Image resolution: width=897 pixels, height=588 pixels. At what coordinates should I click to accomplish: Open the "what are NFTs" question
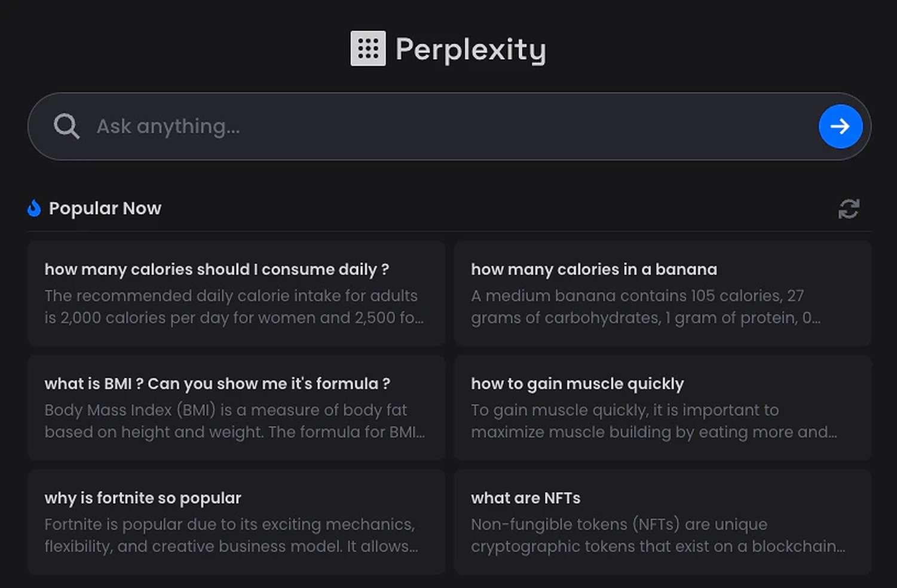[x=525, y=498]
